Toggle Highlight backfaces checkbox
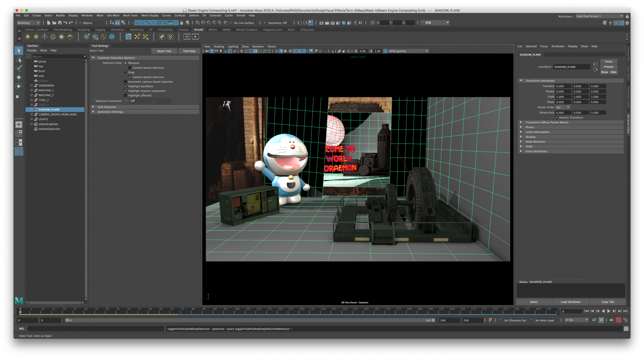Image resolution: width=644 pixels, height=358 pixels. (125, 86)
